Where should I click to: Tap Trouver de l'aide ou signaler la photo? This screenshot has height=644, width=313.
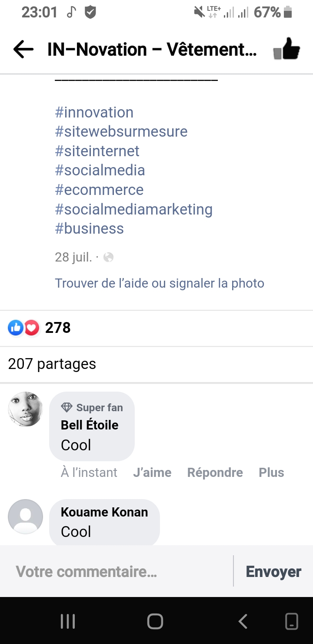coord(160,283)
